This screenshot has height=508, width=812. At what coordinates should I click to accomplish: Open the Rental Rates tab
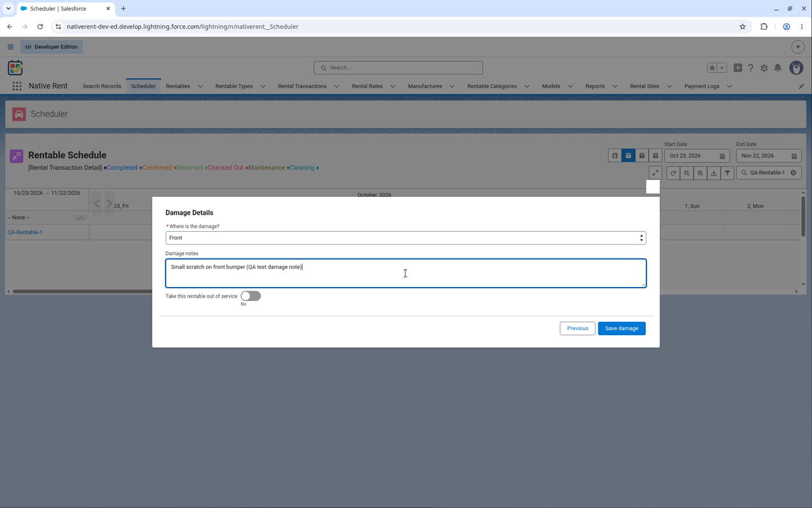(367, 86)
